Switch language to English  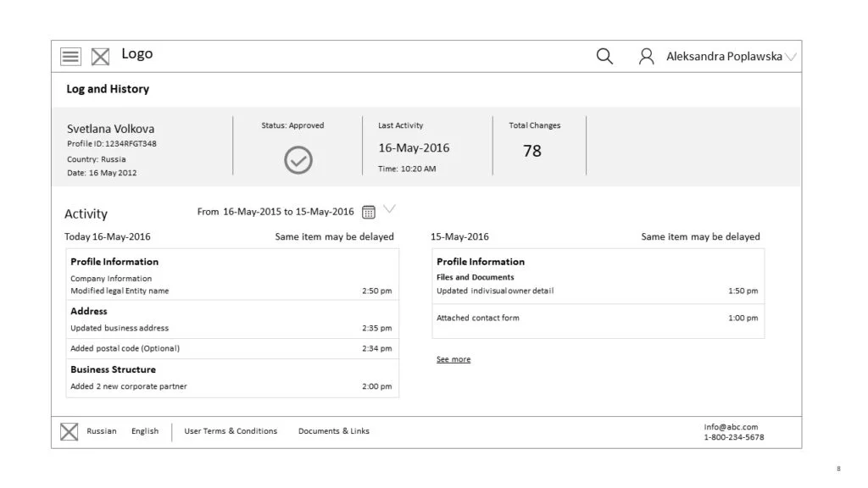click(x=145, y=431)
